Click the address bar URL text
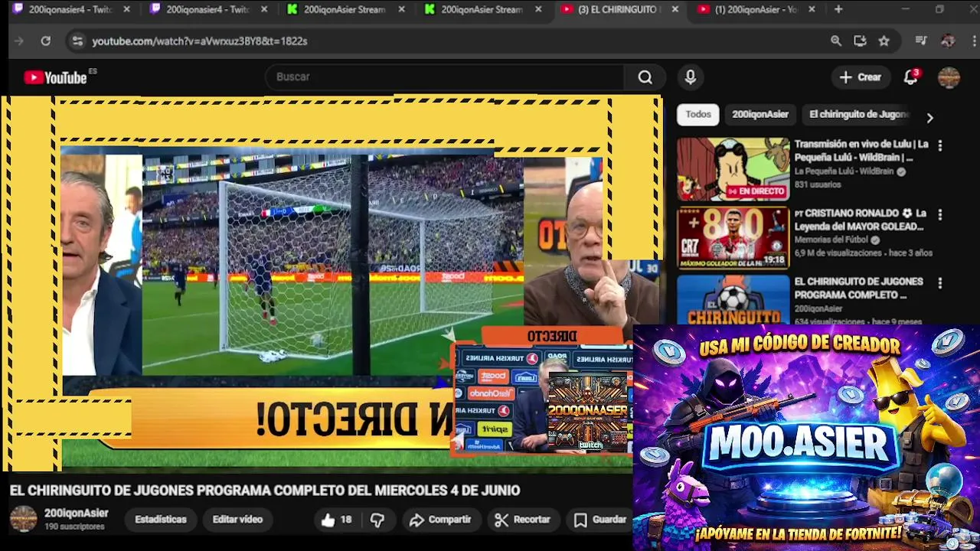980x551 pixels. pyautogui.click(x=200, y=41)
